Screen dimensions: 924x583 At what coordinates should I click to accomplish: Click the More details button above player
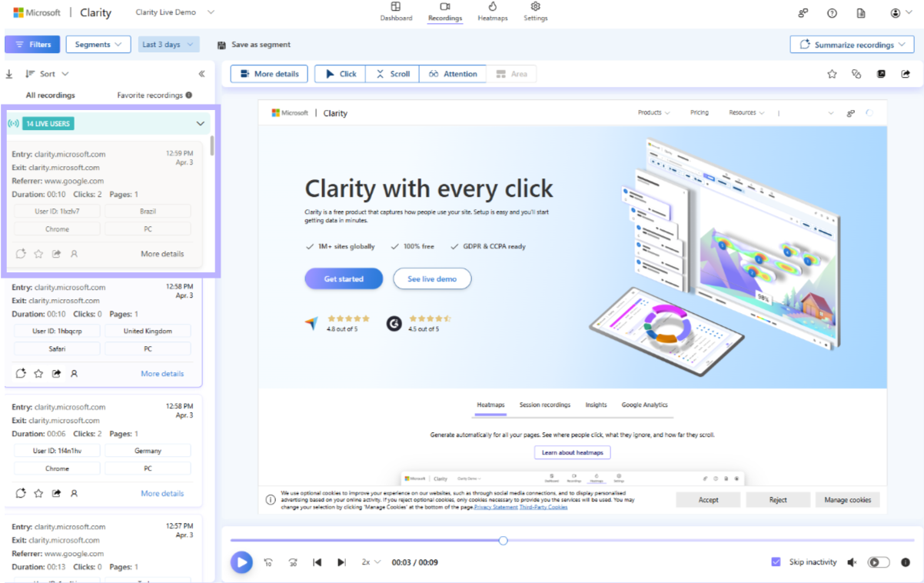point(269,74)
